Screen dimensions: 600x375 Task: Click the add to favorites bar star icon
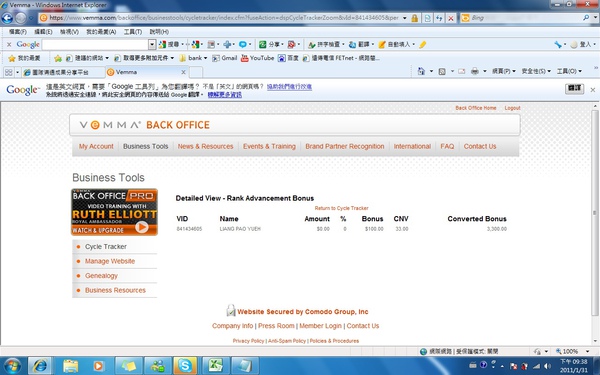point(58,58)
